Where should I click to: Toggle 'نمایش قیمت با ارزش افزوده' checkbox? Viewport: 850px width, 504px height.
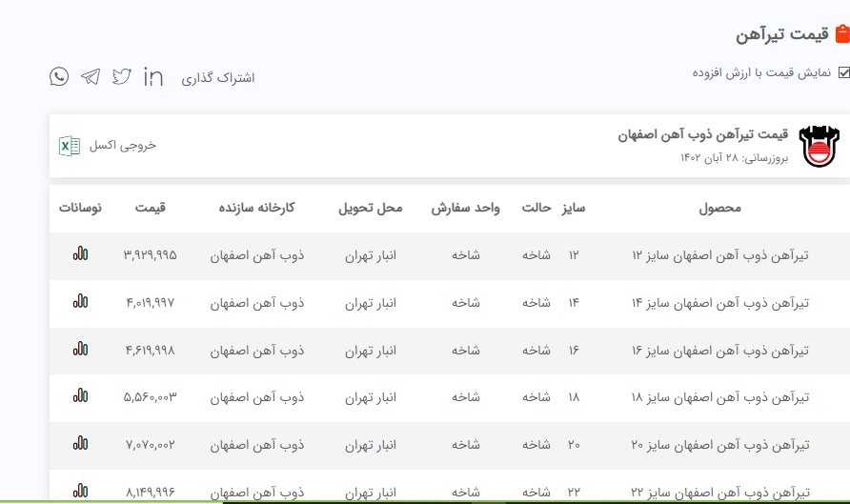tap(843, 72)
